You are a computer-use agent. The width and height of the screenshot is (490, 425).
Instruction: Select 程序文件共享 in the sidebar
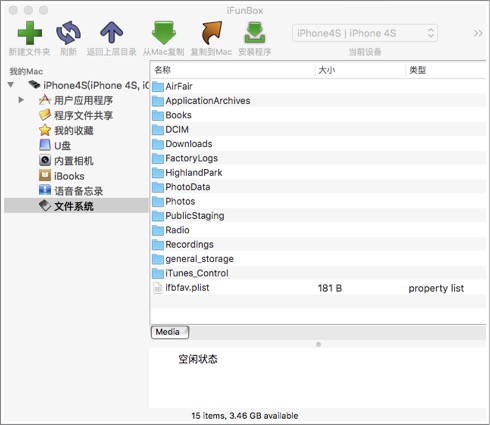point(83,115)
